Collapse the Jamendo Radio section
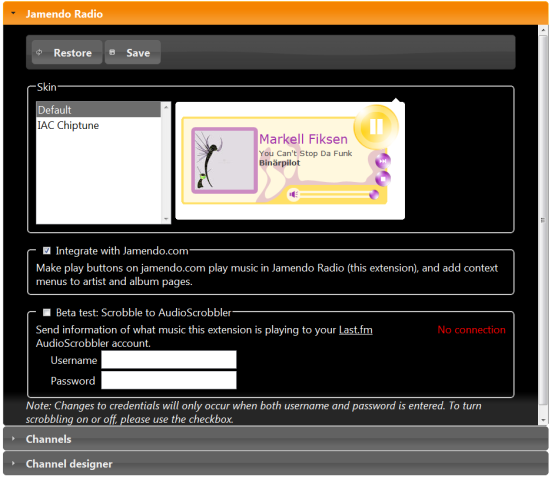 [x=13, y=13]
